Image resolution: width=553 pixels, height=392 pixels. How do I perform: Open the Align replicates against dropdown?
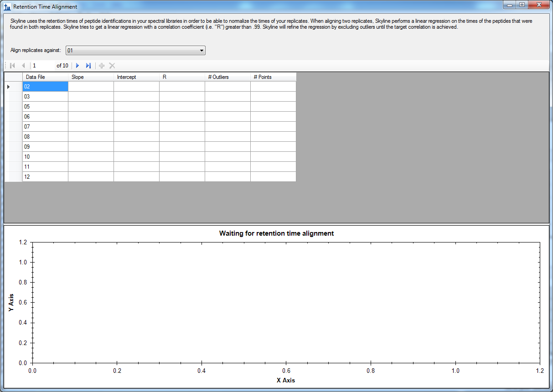click(135, 51)
